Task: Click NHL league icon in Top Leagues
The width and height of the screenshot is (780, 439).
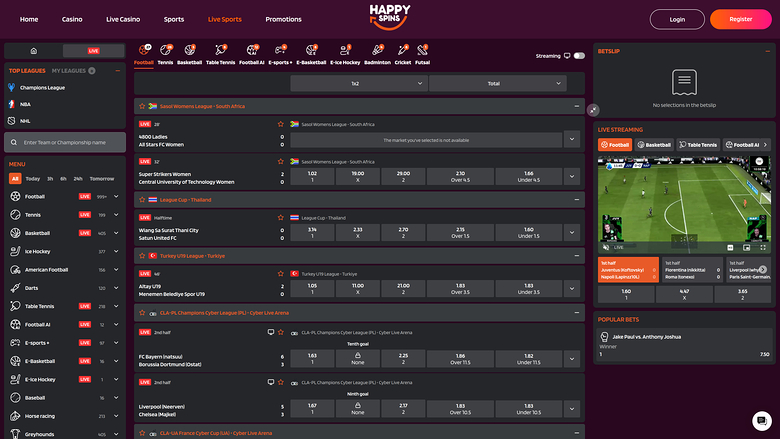Action: click(11, 121)
